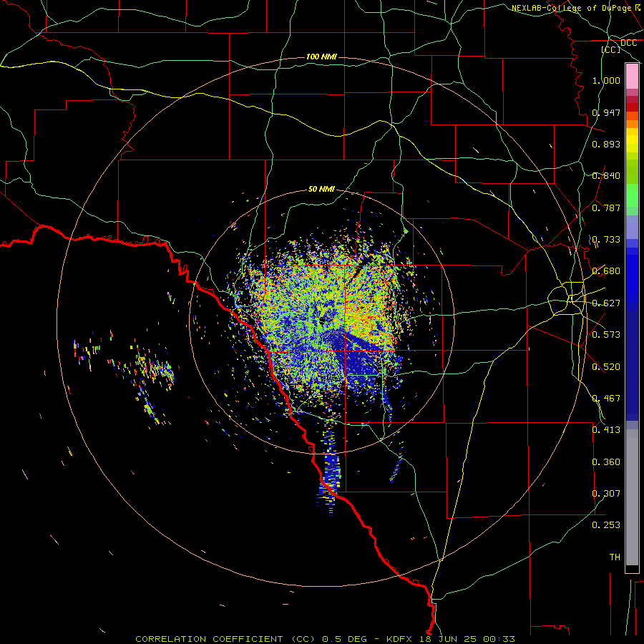Click the TH threshold label

point(615,557)
